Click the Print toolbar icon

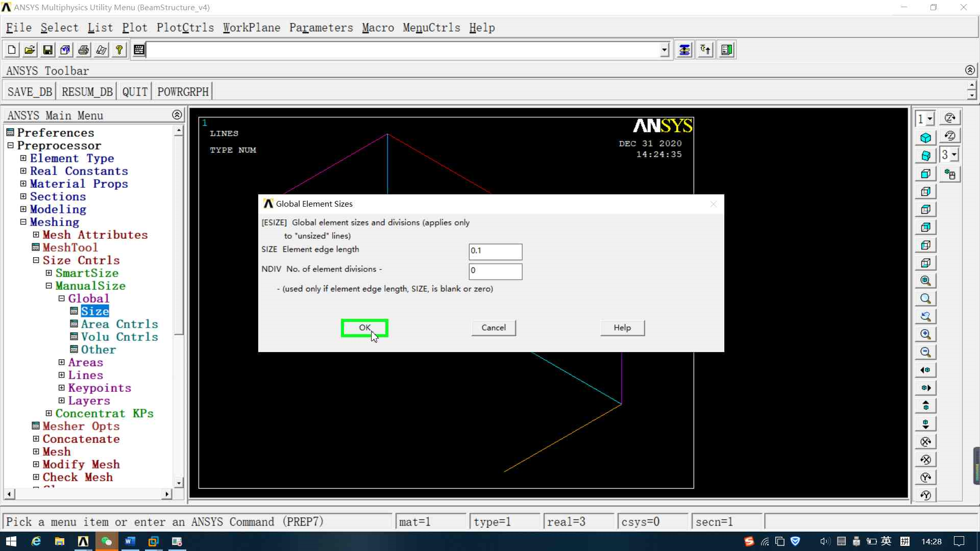[x=83, y=50]
